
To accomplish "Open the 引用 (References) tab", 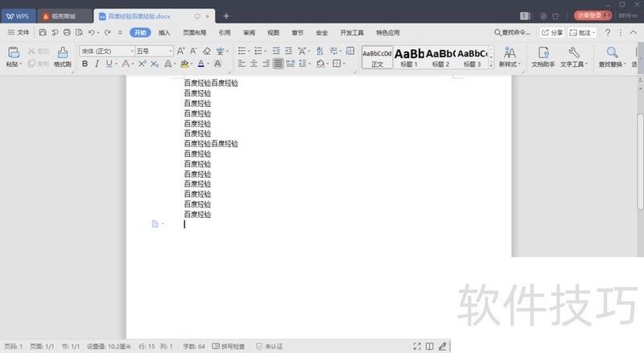I will pyautogui.click(x=225, y=32).
